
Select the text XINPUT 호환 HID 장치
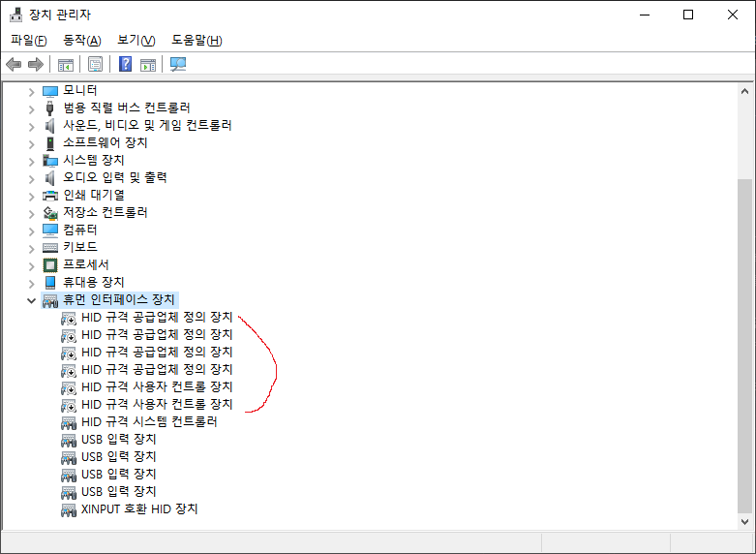(139, 508)
